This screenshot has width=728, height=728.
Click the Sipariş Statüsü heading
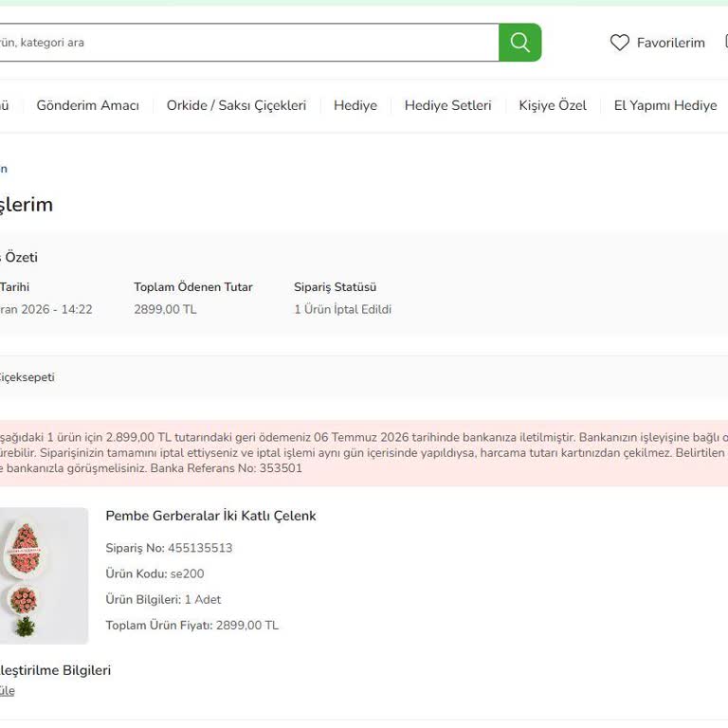tap(336, 287)
